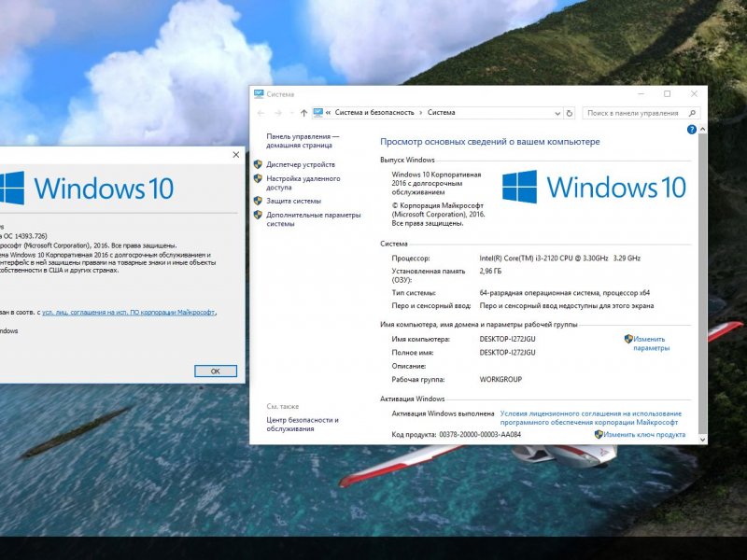This screenshot has width=747, height=560.
Task: Open the "Защита системы" link text
Action: (x=293, y=201)
